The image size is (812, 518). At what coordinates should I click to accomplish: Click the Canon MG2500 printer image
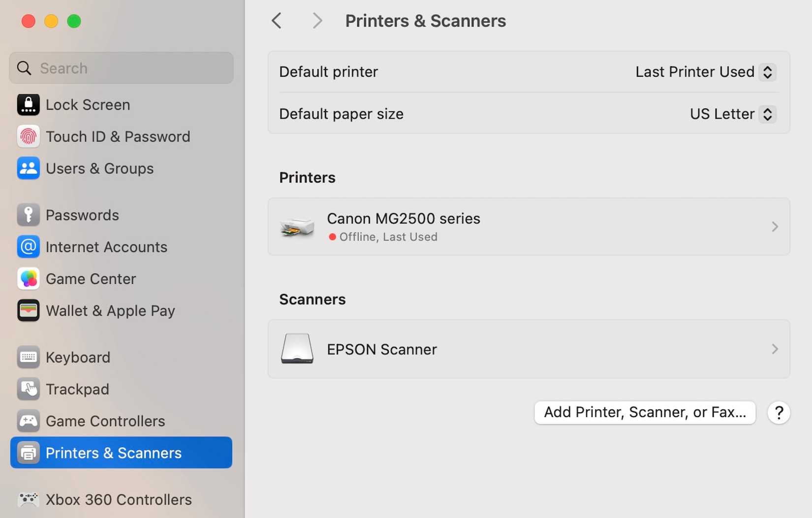[297, 227]
